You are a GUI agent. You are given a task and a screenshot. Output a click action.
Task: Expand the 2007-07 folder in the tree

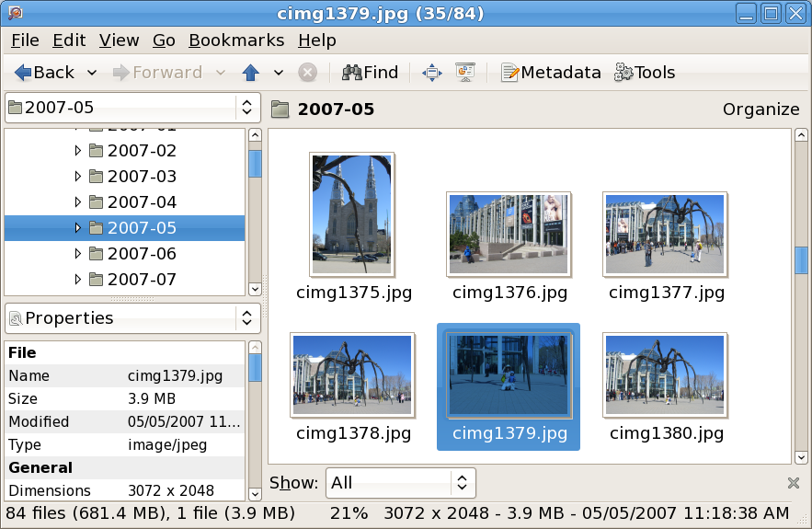pos(78,280)
